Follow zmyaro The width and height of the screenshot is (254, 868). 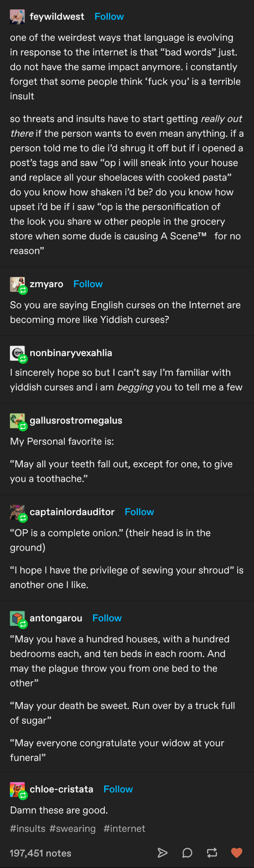[88, 284]
